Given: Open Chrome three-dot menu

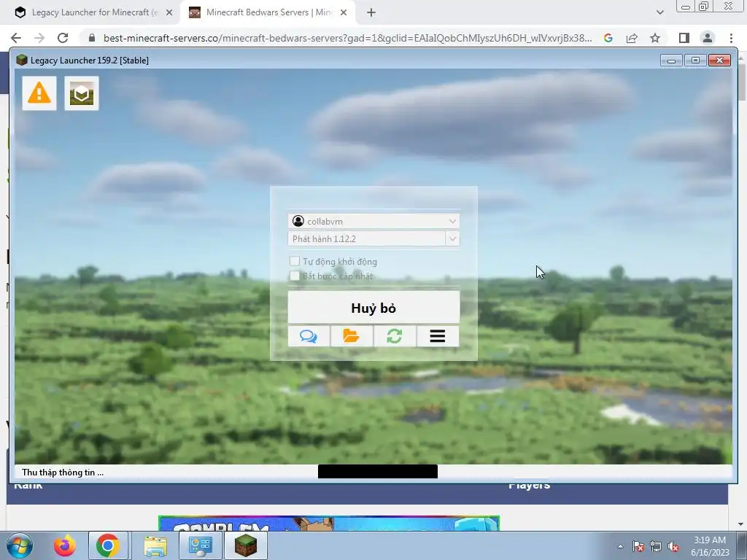Looking at the screenshot, I should (731, 38).
